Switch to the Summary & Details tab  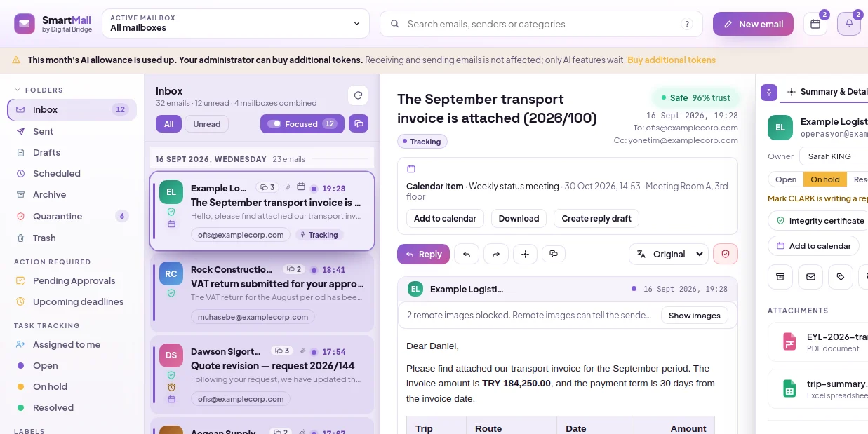(827, 92)
